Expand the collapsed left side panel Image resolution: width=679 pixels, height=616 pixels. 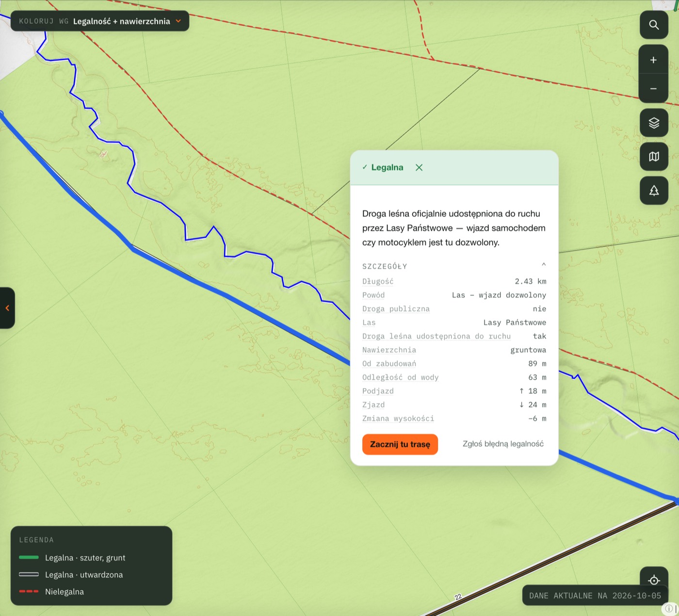pyautogui.click(x=7, y=308)
